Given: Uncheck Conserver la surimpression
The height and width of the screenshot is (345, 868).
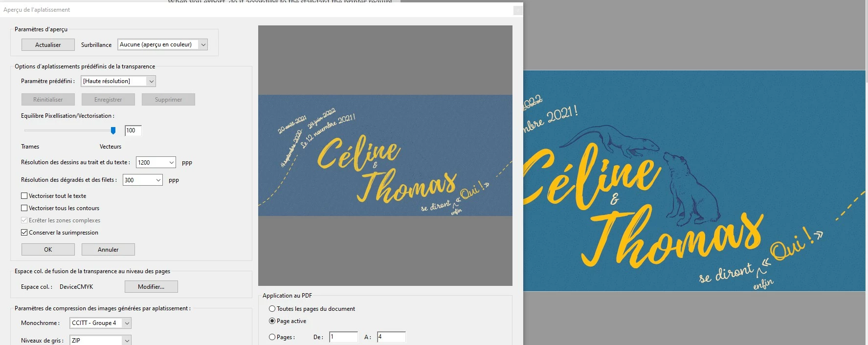Looking at the screenshot, I should click(24, 232).
